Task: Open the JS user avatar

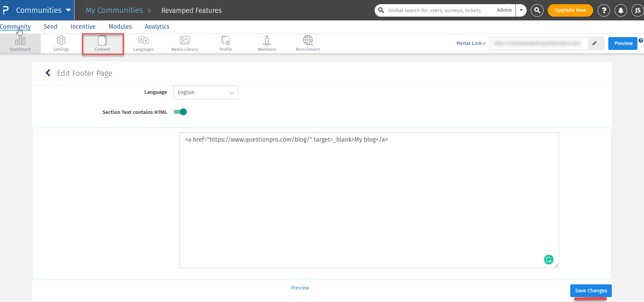Action: (638, 10)
